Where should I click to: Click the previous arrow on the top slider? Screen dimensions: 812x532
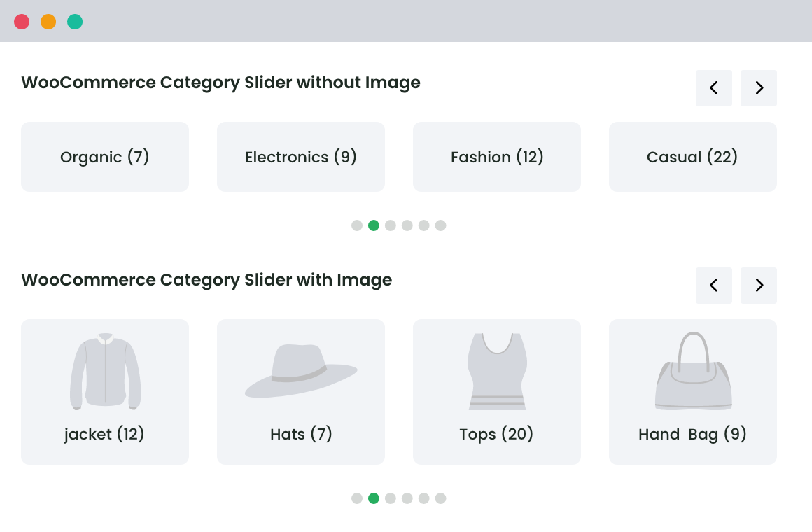(x=713, y=88)
